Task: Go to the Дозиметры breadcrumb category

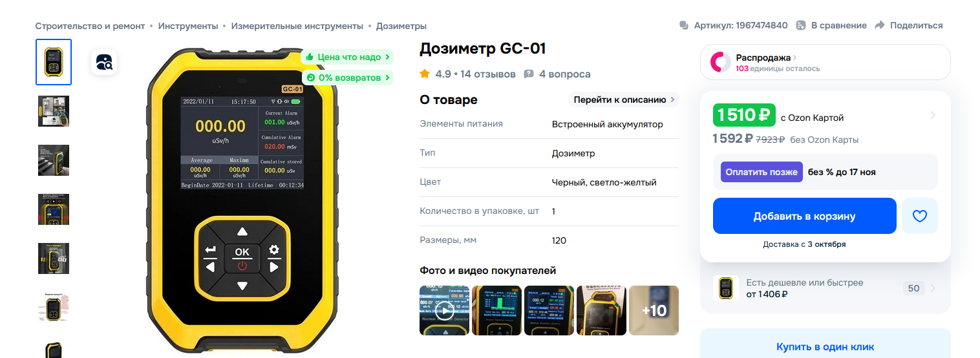Action: [x=401, y=26]
